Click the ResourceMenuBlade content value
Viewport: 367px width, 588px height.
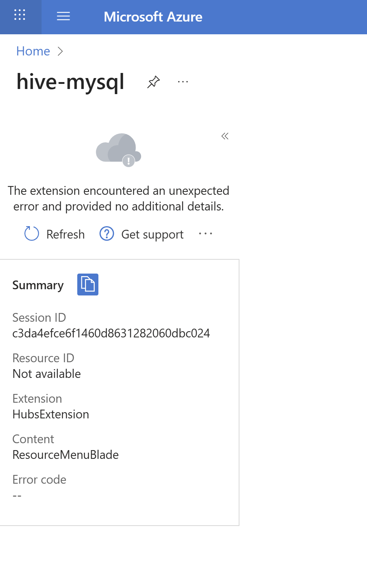66,455
